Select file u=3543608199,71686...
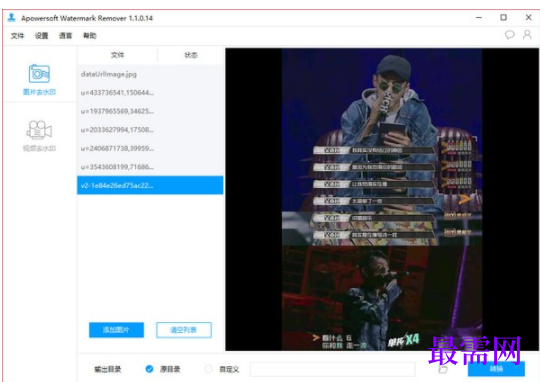 [150, 167]
